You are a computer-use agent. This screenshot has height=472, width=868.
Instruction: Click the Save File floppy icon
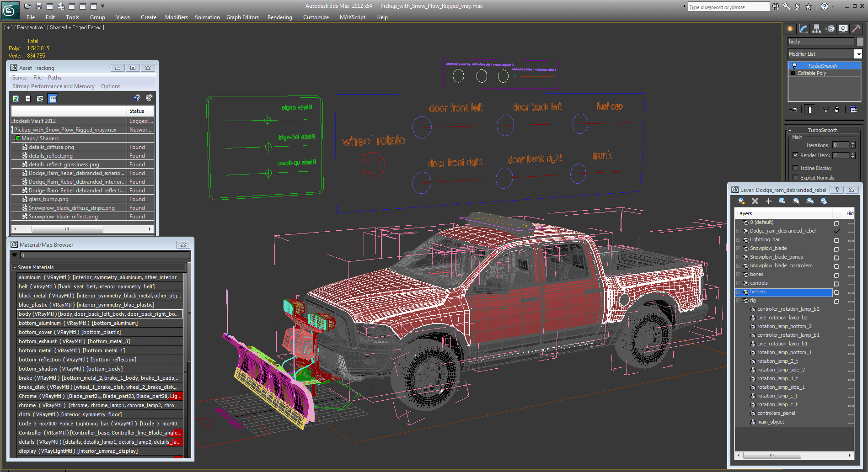click(38, 6)
